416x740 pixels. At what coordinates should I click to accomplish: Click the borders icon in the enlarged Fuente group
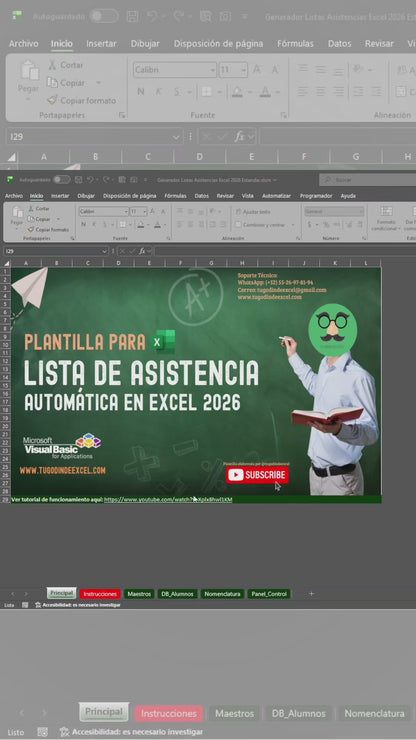click(206, 92)
